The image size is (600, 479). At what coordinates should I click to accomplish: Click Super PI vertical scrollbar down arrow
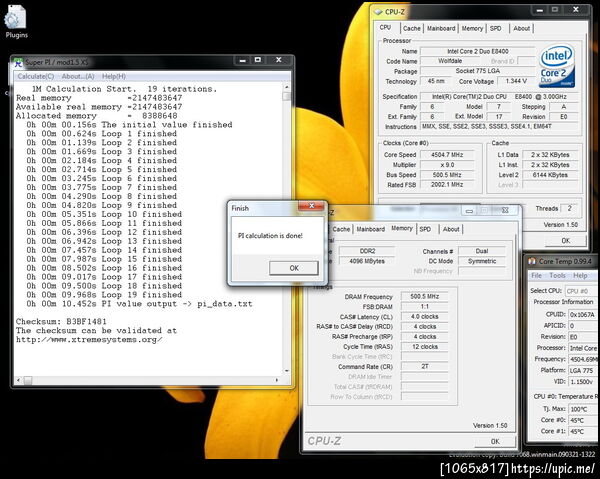(286, 371)
